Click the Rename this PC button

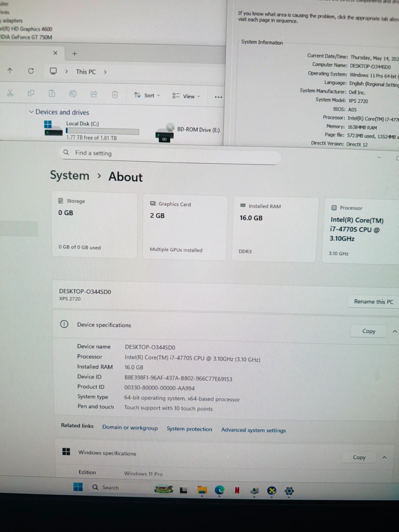(374, 301)
